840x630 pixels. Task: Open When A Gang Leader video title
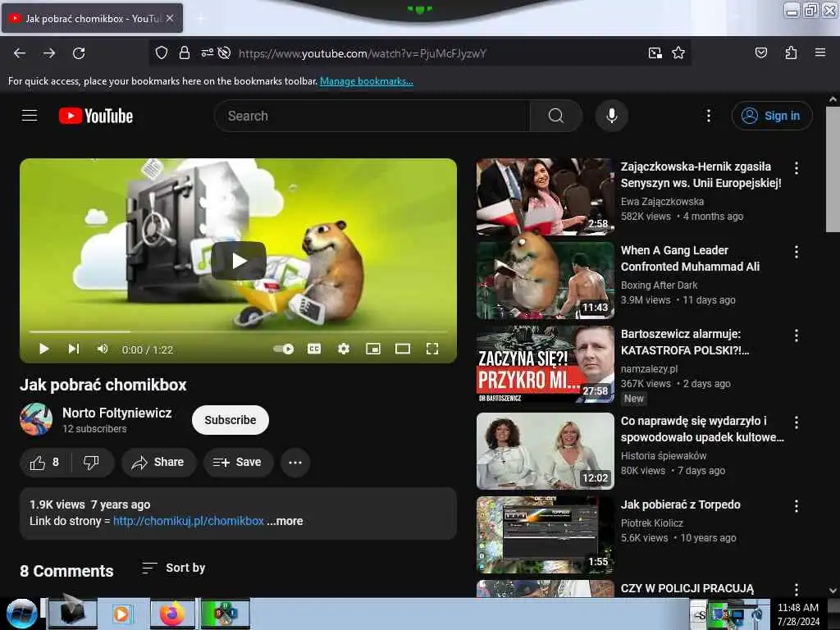(690, 258)
